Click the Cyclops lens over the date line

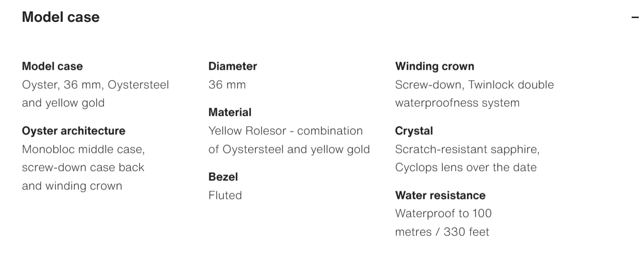coord(466,168)
